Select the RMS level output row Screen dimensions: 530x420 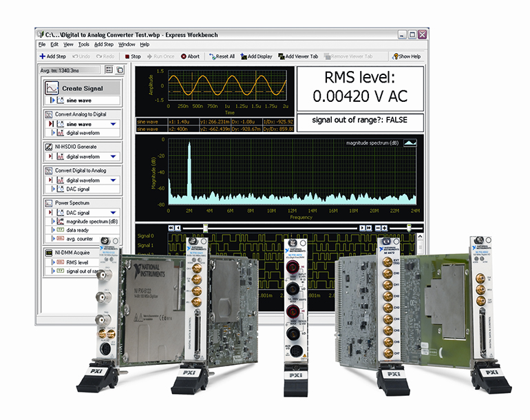pyautogui.click(x=73, y=262)
